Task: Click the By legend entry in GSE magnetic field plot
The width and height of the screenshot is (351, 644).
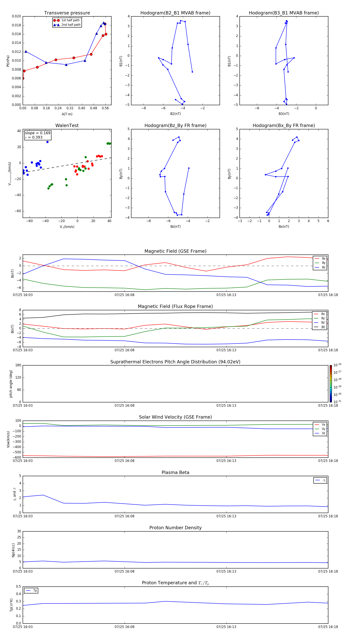Action: tap(320, 263)
